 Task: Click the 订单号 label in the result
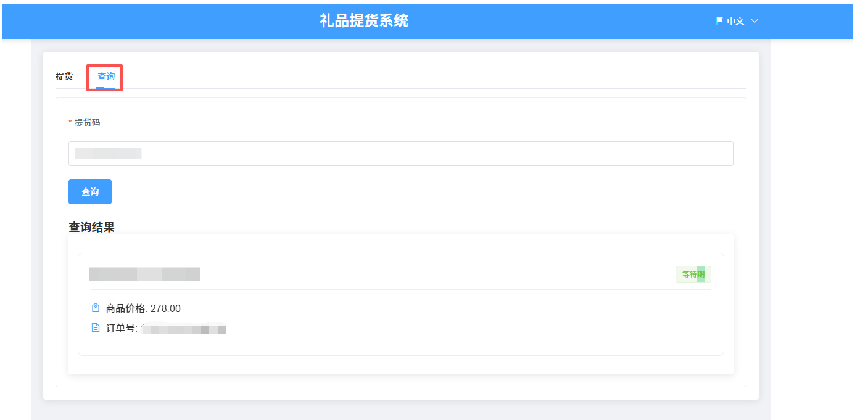(121, 329)
